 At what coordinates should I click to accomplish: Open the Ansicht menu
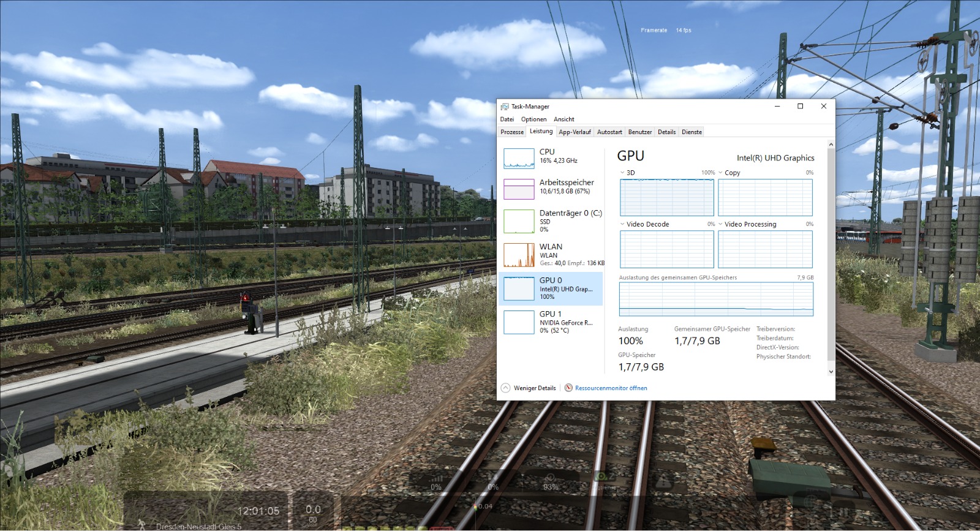coord(564,119)
